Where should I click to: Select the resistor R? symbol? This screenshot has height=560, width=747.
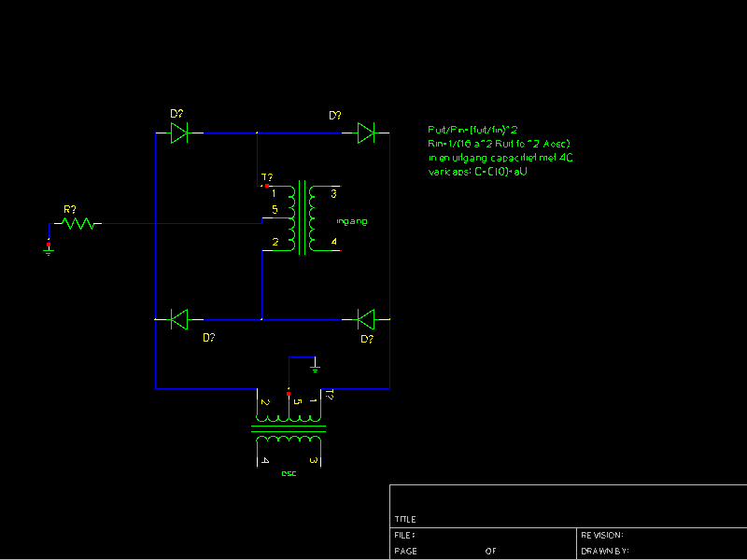[79, 223]
